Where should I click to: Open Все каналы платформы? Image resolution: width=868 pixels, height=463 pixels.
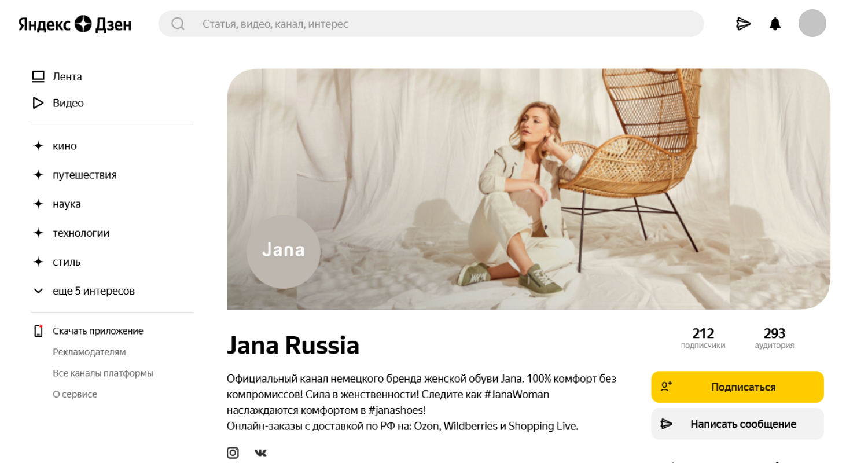pyautogui.click(x=103, y=373)
